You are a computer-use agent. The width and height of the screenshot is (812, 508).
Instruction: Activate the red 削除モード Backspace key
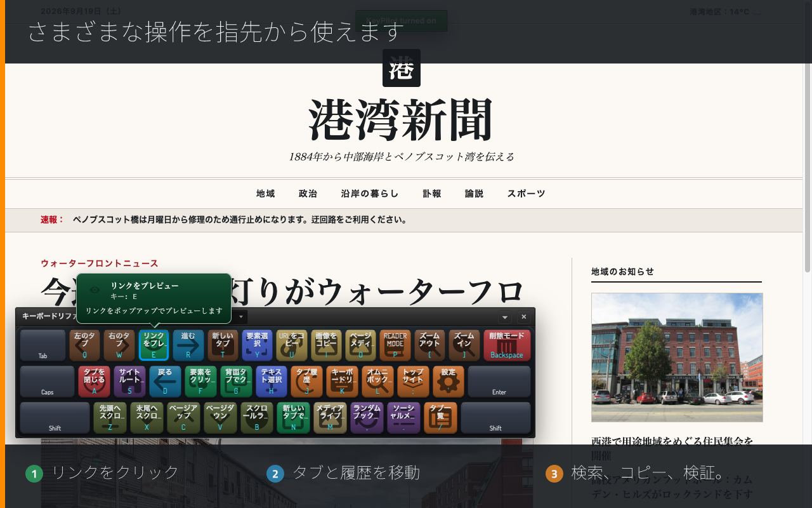point(507,345)
